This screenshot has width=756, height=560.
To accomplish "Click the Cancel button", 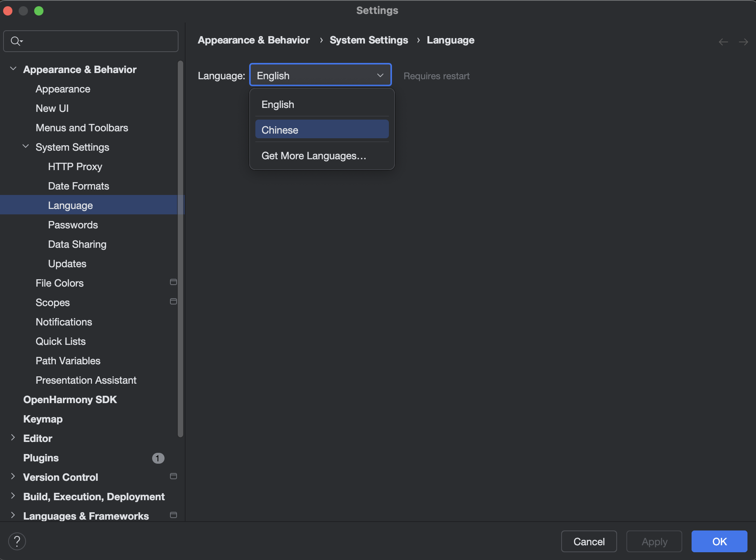I will tap(589, 541).
